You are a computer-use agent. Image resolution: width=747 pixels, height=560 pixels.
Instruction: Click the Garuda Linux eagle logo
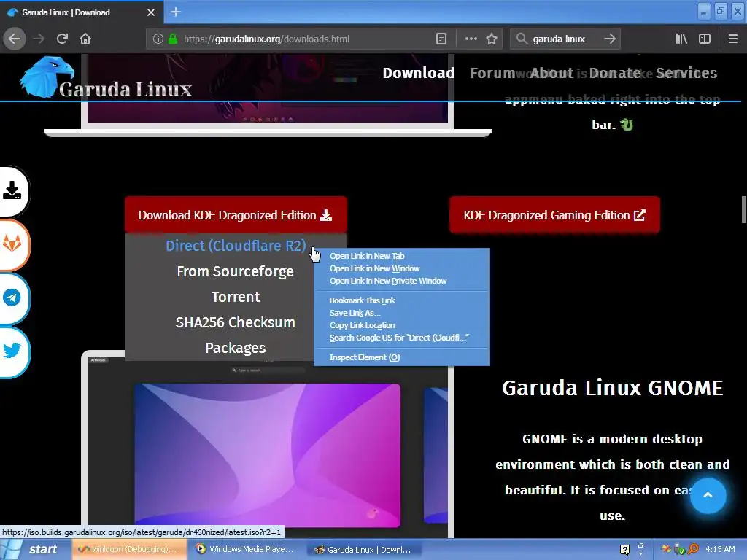[x=47, y=77]
